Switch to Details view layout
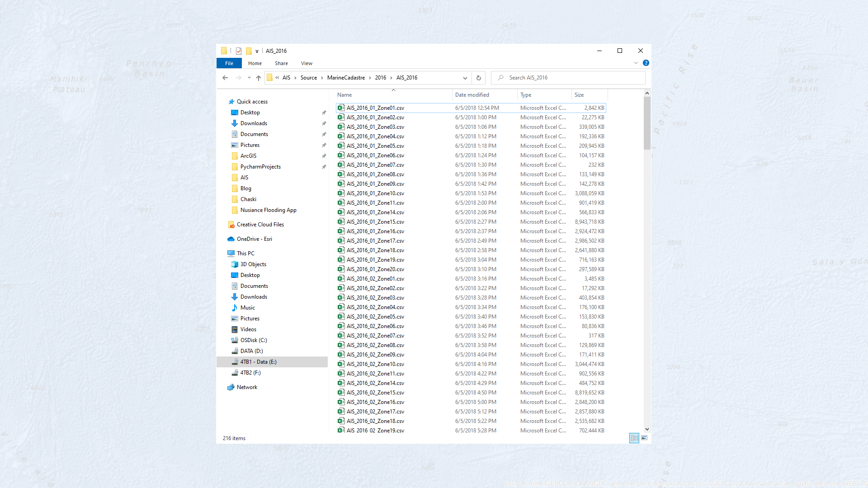Viewport: 868px width, 488px height. pyautogui.click(x=634, y=438)
